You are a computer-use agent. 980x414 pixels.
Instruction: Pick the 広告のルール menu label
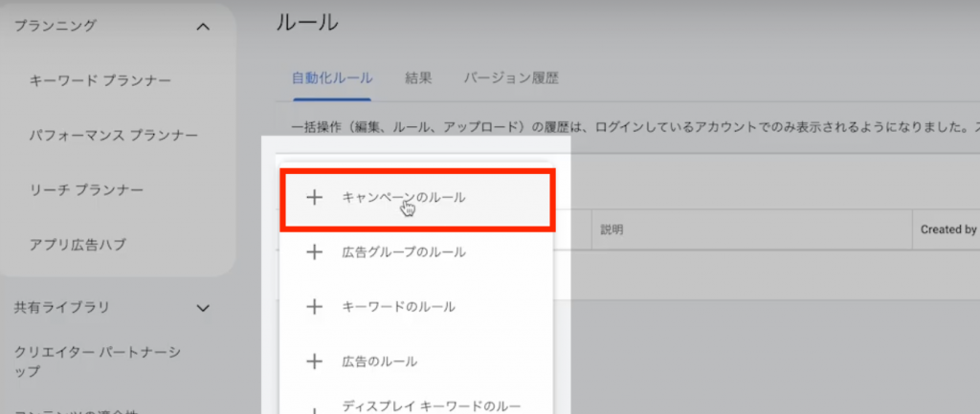tap(379, 361)
